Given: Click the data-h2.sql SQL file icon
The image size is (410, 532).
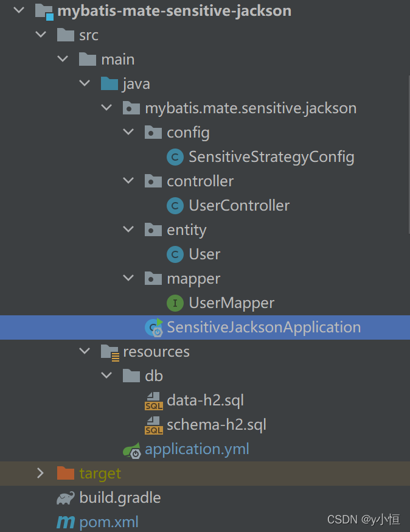Looking at the screenshot, I should click(154, 401).
